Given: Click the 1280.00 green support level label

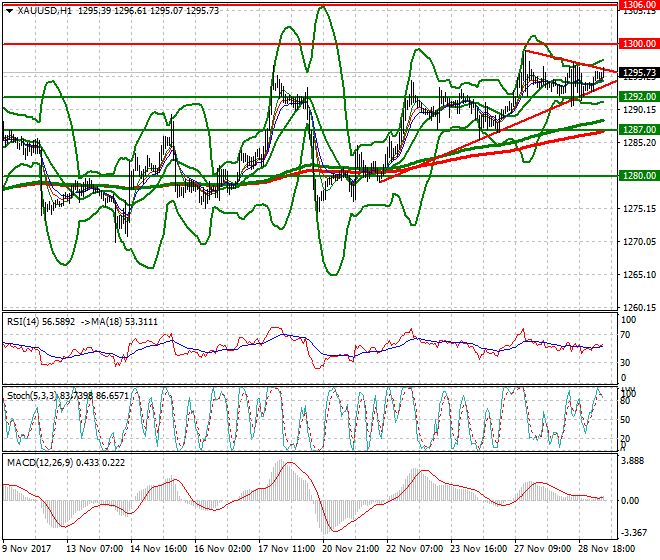Looking at the screenshot, I should point(639,176).
